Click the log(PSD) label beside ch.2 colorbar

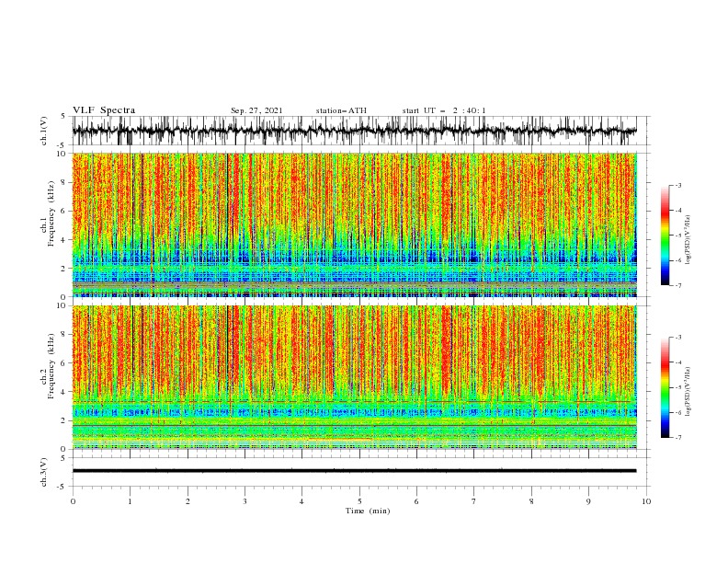[x=688, y=392]
